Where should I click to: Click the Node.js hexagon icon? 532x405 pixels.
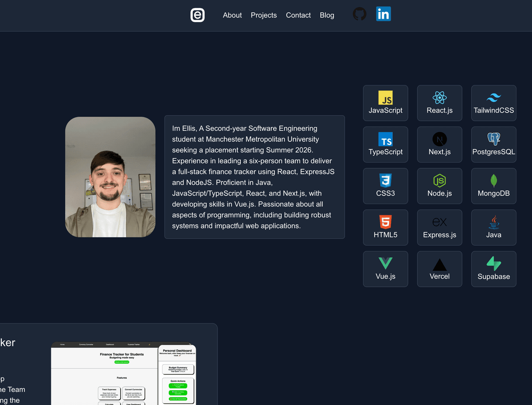point(439,181)
